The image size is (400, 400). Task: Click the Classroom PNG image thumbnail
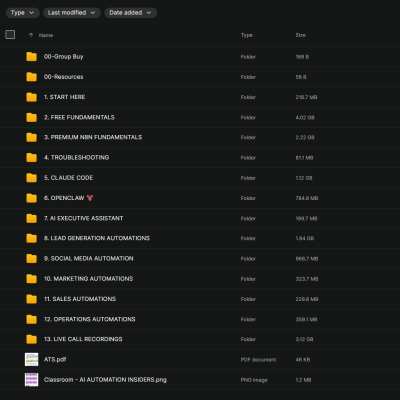coord(31,380)
